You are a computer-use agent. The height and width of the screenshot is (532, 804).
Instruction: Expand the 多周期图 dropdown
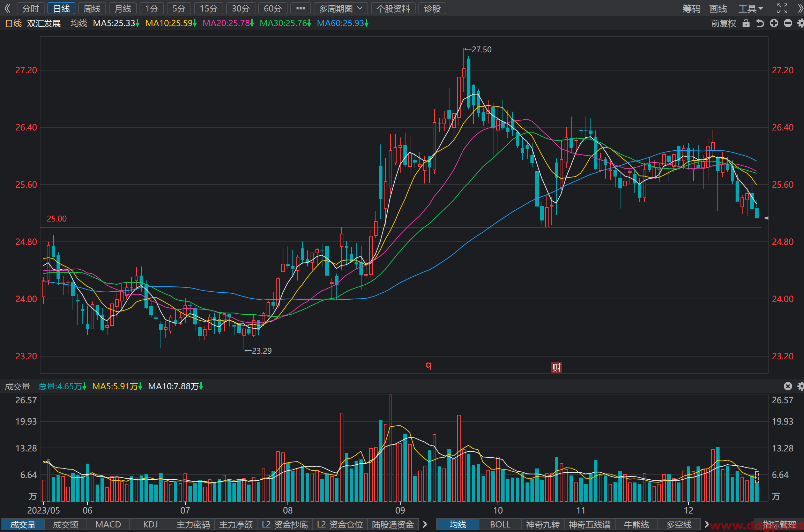(x=341, y=8)
